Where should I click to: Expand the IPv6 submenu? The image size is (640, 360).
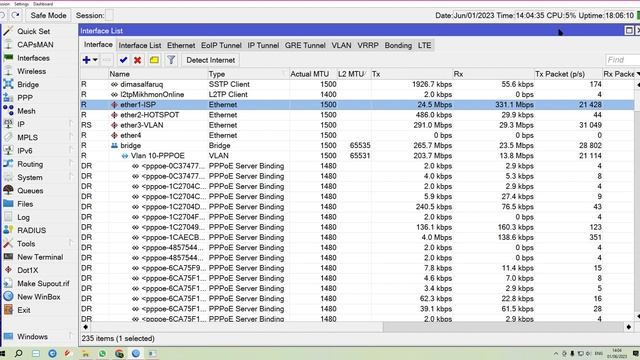24,151
